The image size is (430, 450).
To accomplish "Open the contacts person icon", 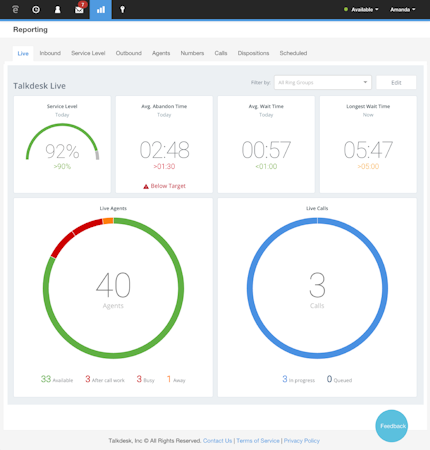I will (x=58, y=10).
